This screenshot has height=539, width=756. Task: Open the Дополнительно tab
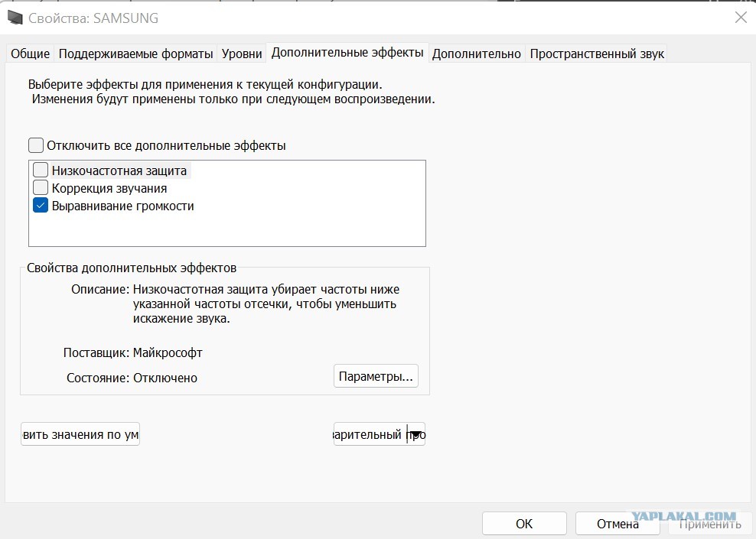(477, 54)
